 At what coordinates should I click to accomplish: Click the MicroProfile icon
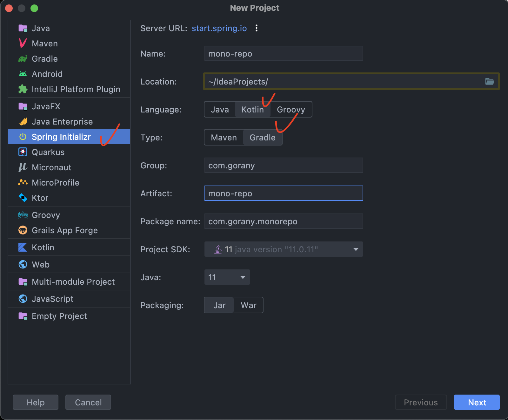(23, 183)
